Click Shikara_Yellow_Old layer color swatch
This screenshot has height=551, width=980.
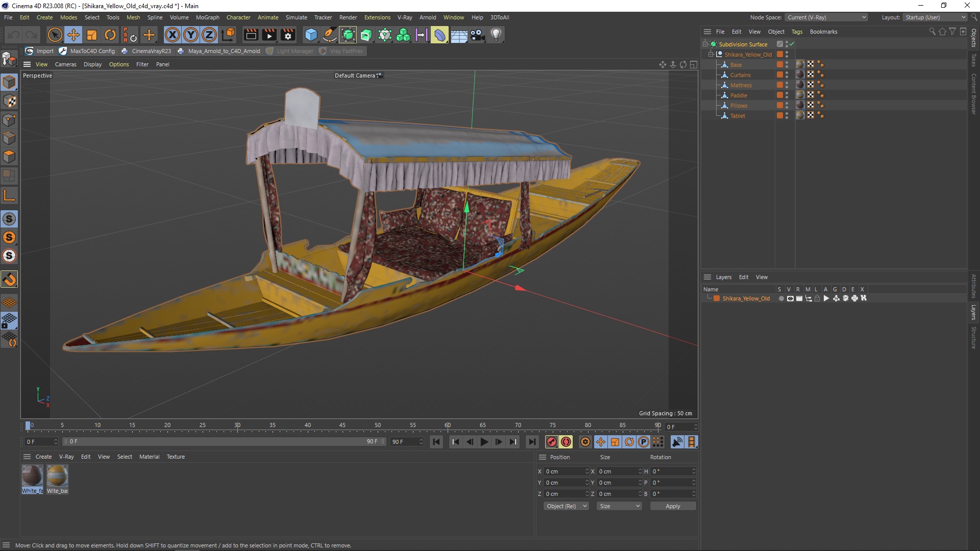[717, 298]
